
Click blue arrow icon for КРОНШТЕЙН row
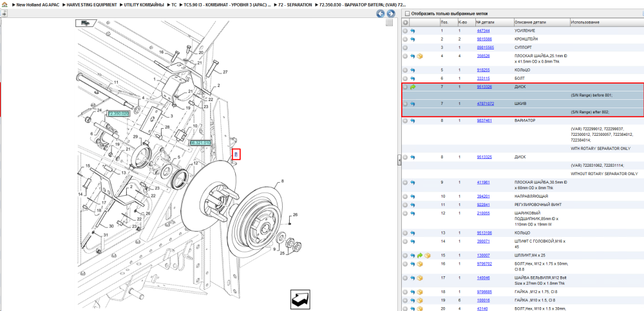[413, 39]
